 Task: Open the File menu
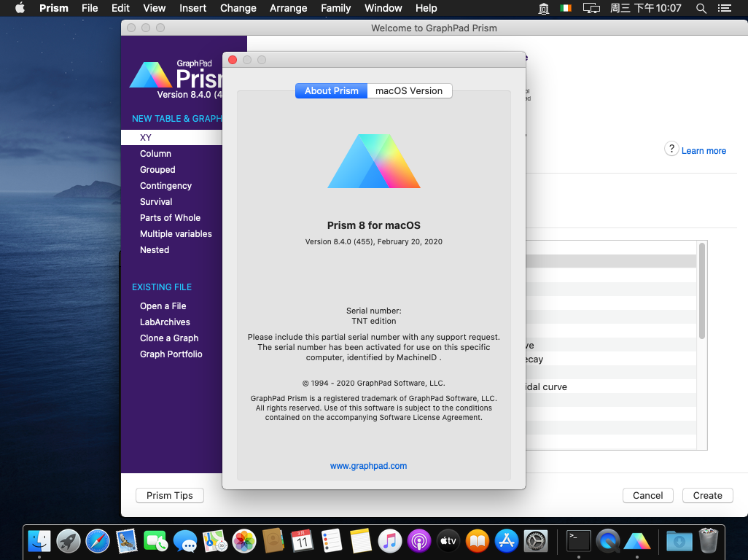(x=90, y=8)
